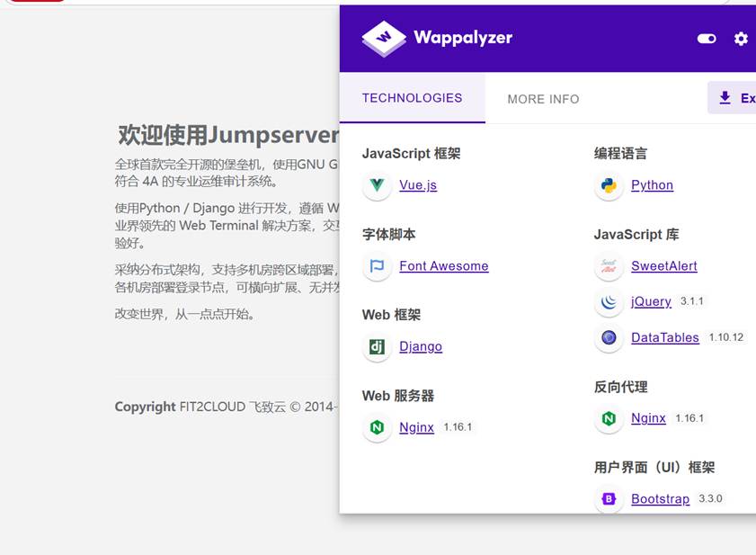Switch to the Technologies tab
Image resolution: width=756 pixels, height=555 pixels.
click(413, 98)
